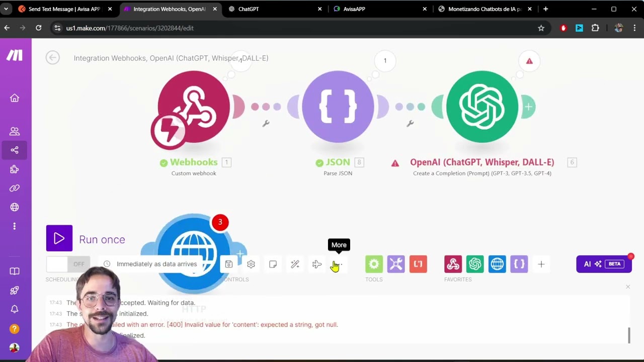This screenshot has width=644, height=362.
Task: Close the log panel with X
Action: point(628,287)
